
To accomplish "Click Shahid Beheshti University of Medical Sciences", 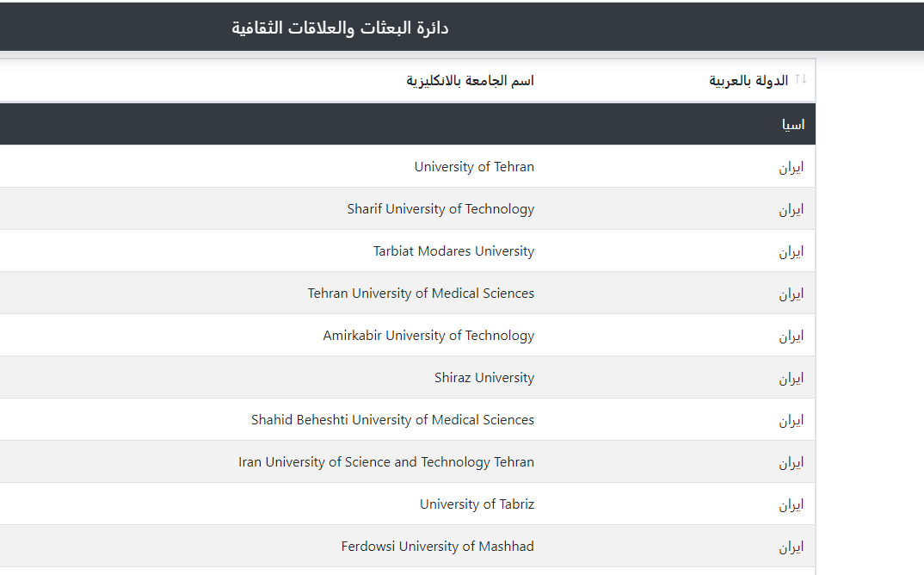I will pos(392,420).
